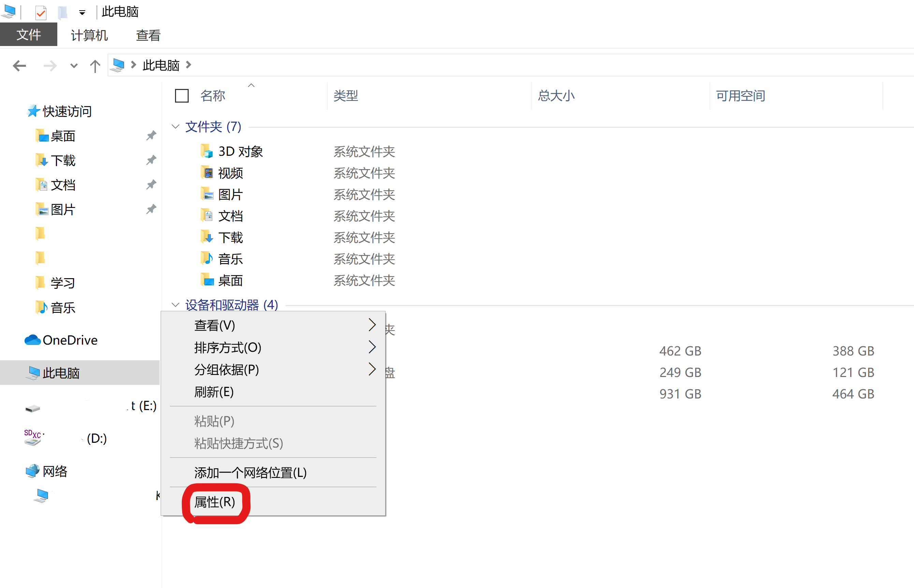914x588 pixels.
Task: Collapse the 文件夹 (7) group
Action: (175, 126)
